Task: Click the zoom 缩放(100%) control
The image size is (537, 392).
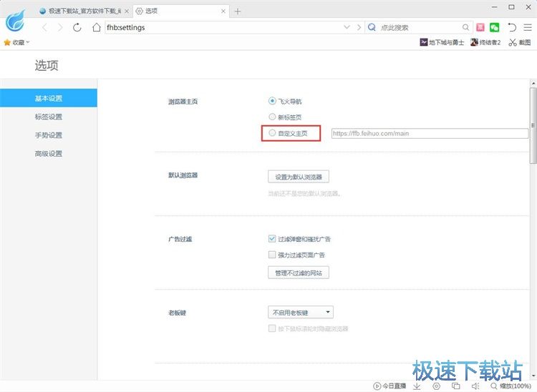Action: (x=511, y=386)
